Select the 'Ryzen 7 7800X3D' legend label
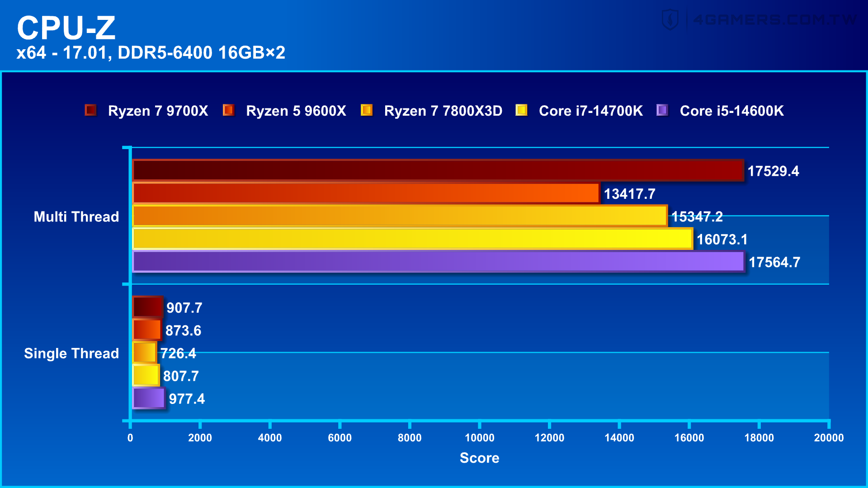868x488 pixels. [443, 111]
